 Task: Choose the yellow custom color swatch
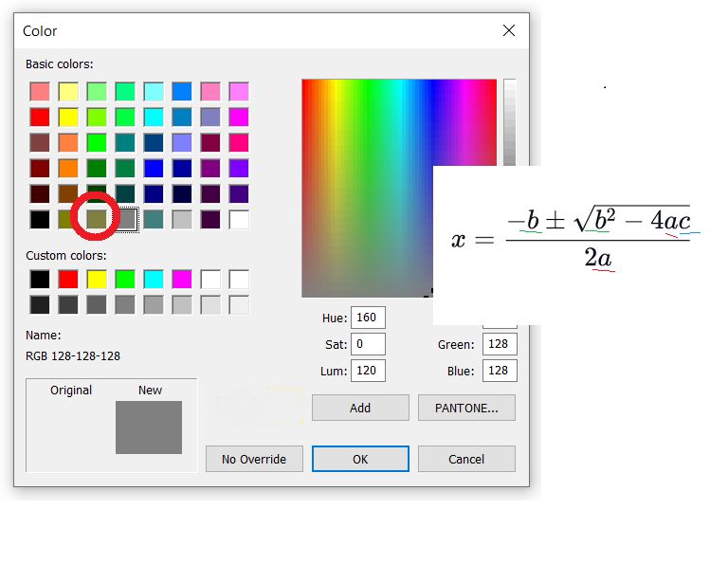(97, 280)
